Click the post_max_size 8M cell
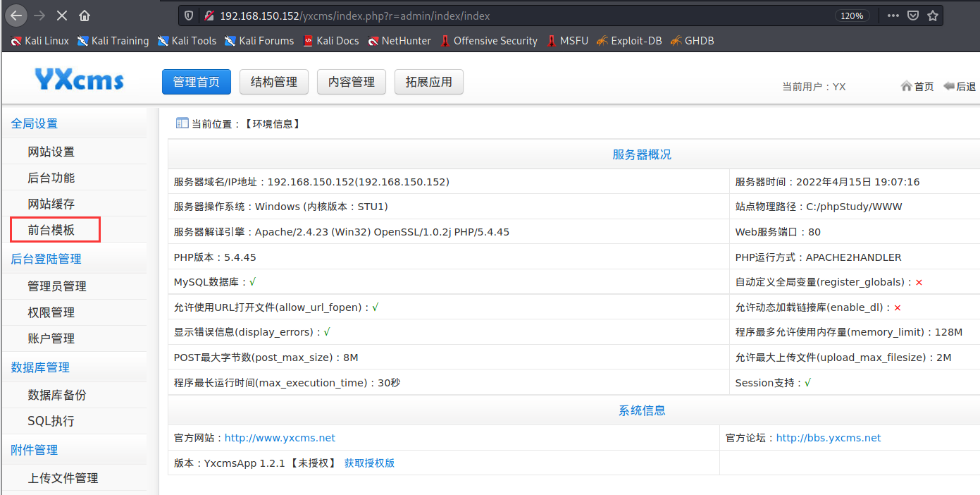Viewport: 980px width, 495px height. coord(449,357)
